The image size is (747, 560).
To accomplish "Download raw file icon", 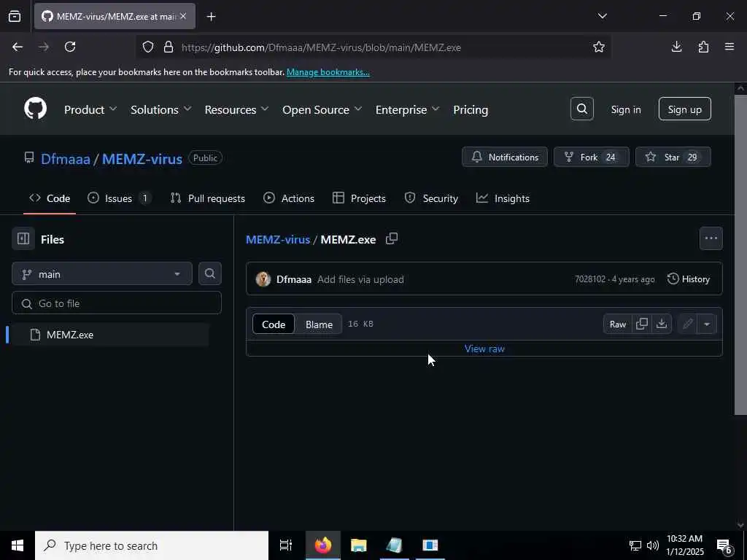I will coord(661,324).
